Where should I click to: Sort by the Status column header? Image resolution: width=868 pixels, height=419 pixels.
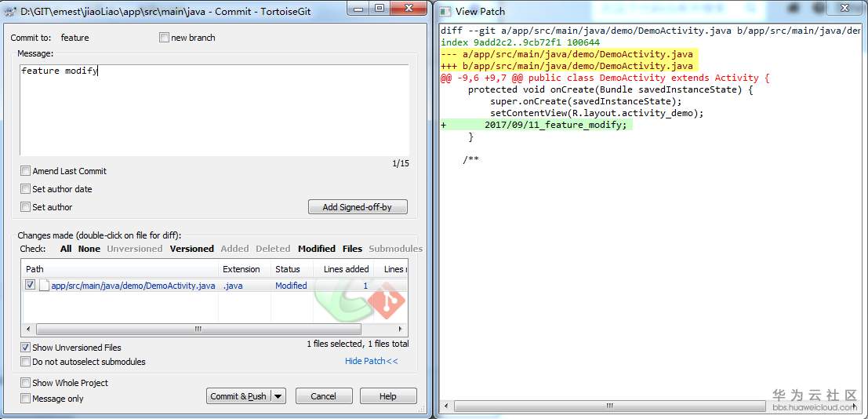click(x=292, y=269)
